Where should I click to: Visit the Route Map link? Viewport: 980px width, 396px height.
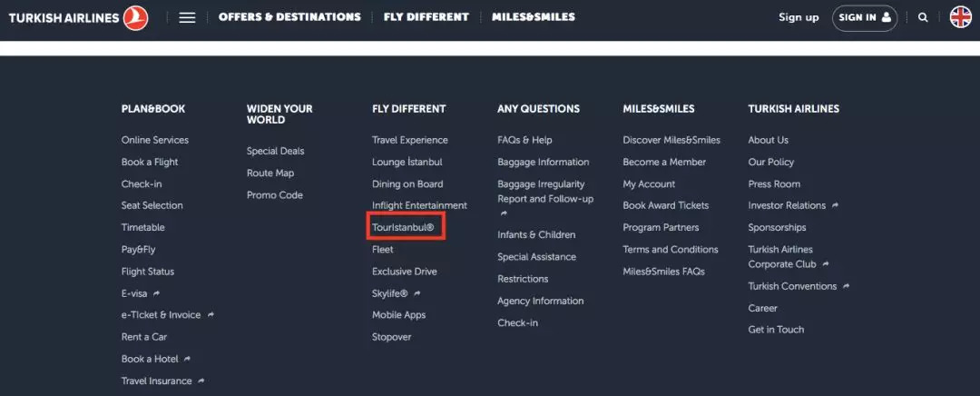[270, 173]
